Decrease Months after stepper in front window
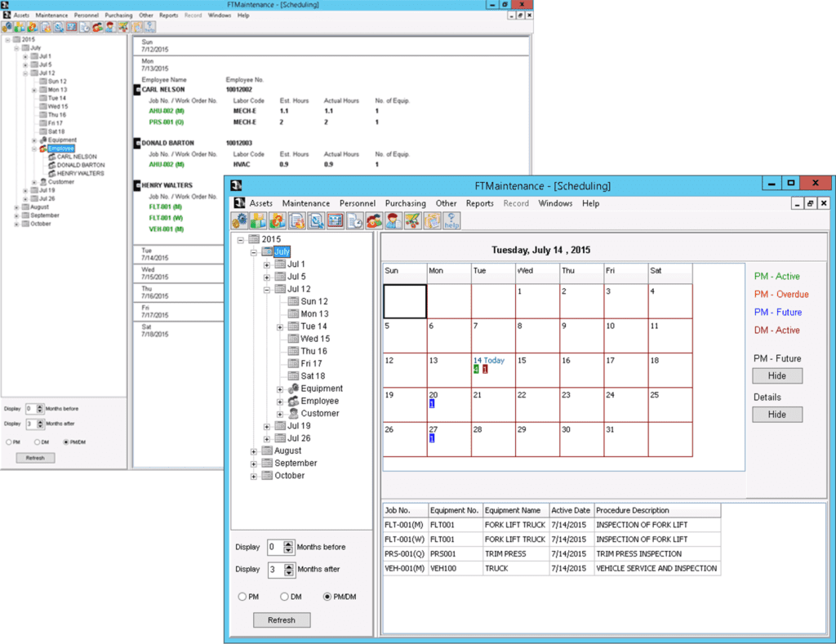Screen dimensions: 836x644 tap(288, 572)
